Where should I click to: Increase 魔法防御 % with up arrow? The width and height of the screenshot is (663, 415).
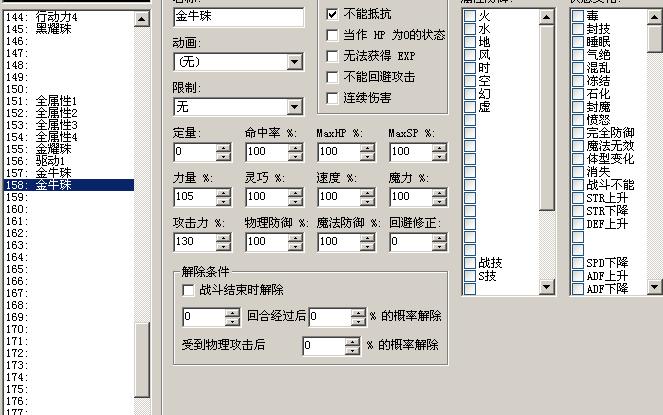[367, 237]
